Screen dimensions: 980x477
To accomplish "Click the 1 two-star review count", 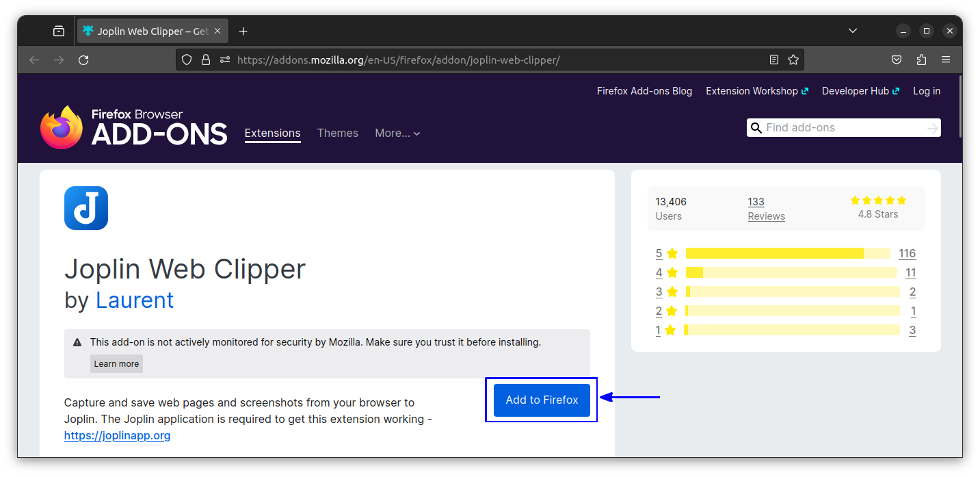I will click(913, 311).
